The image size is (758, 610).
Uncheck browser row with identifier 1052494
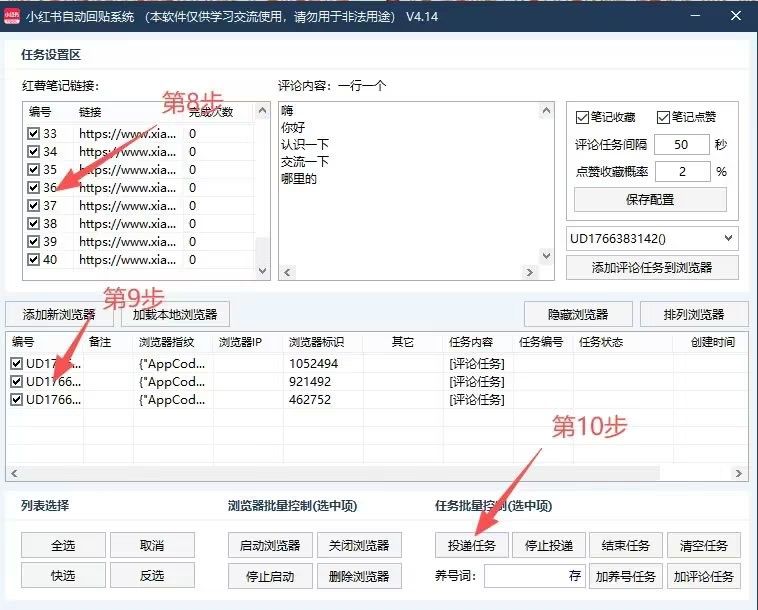coord(15,364)
